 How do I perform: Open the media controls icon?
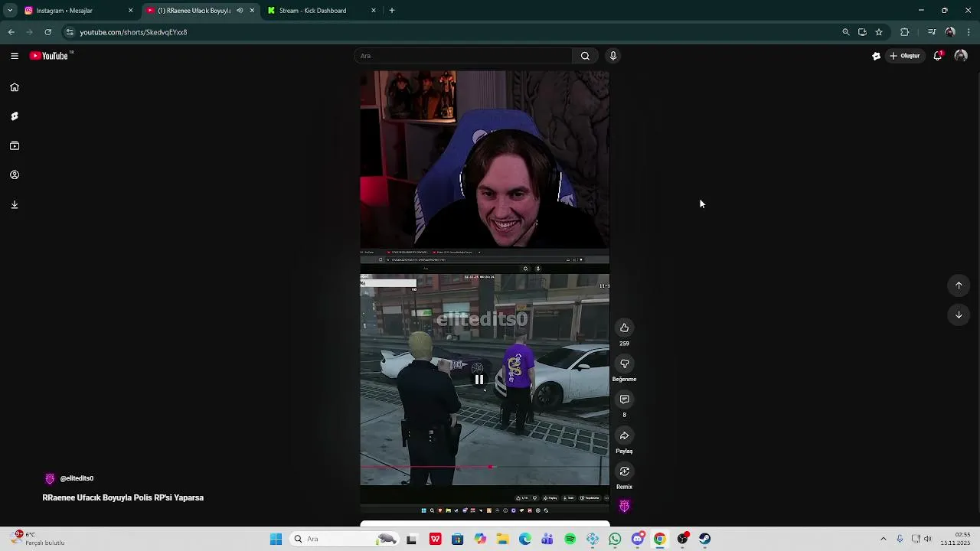[x=932, y=32]
